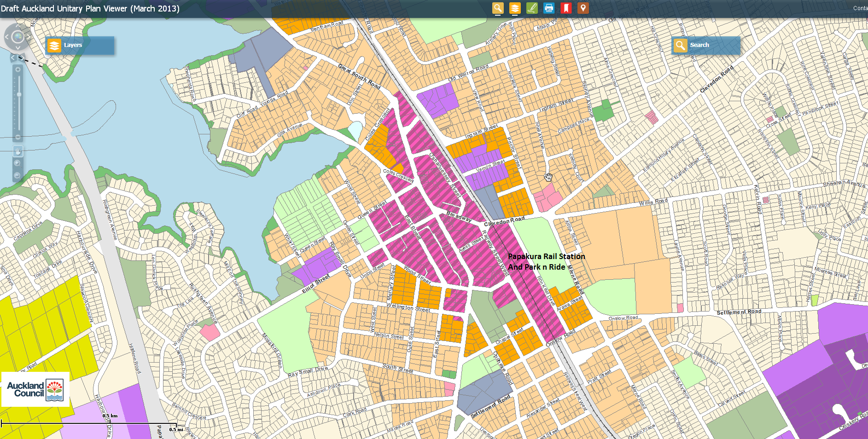Activate the hand pan tool
The image size is (868, 439).
click(17, 150)
